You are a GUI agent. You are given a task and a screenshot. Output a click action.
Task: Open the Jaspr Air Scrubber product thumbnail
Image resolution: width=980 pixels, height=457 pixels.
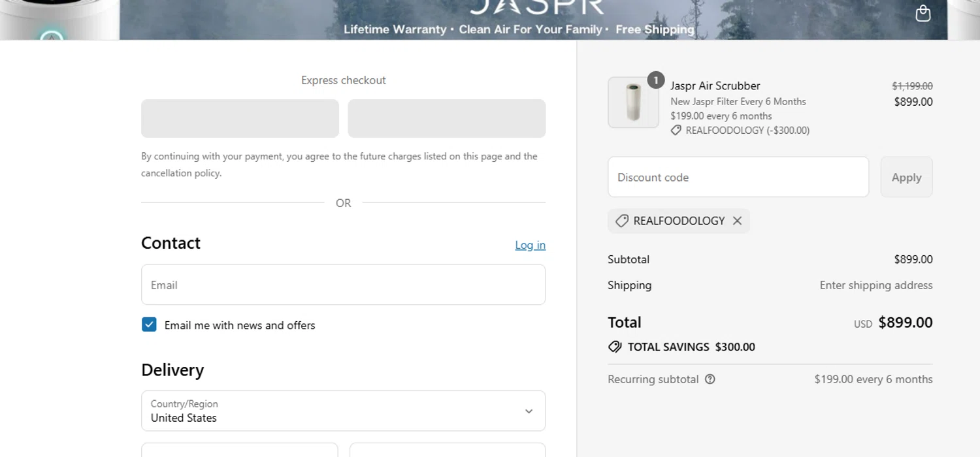point(633,102)
